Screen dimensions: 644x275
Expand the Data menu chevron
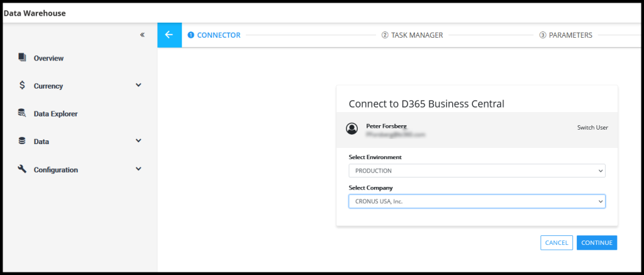138,141
